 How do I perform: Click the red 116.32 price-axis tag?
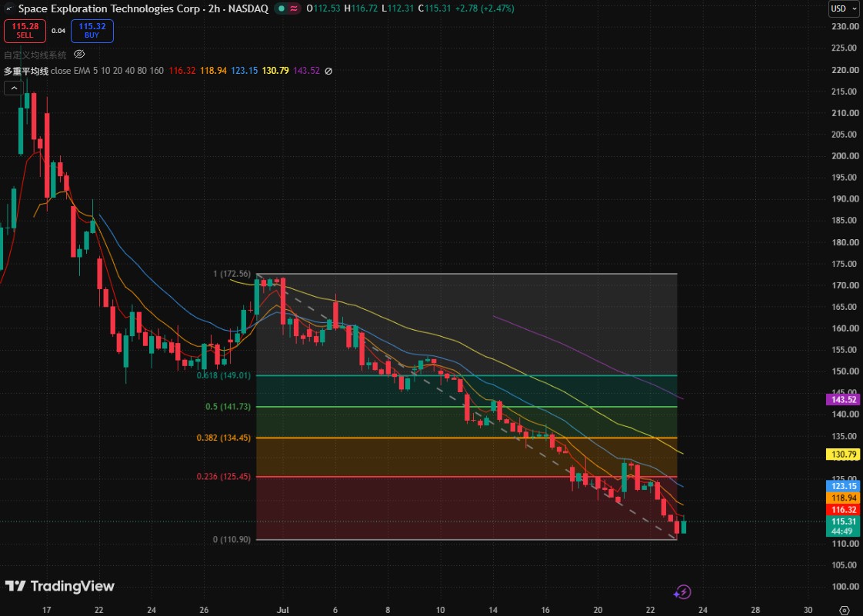[x=843, y=510]
